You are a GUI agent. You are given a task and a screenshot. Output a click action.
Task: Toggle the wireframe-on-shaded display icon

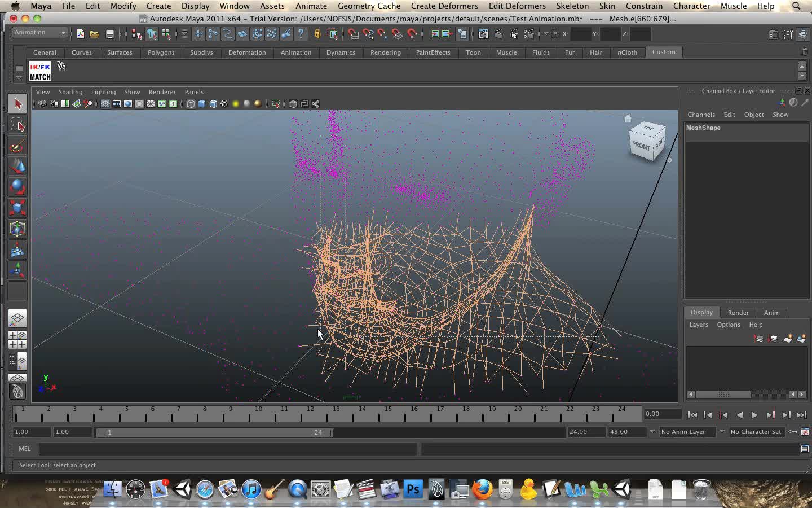tap(213, 104)
